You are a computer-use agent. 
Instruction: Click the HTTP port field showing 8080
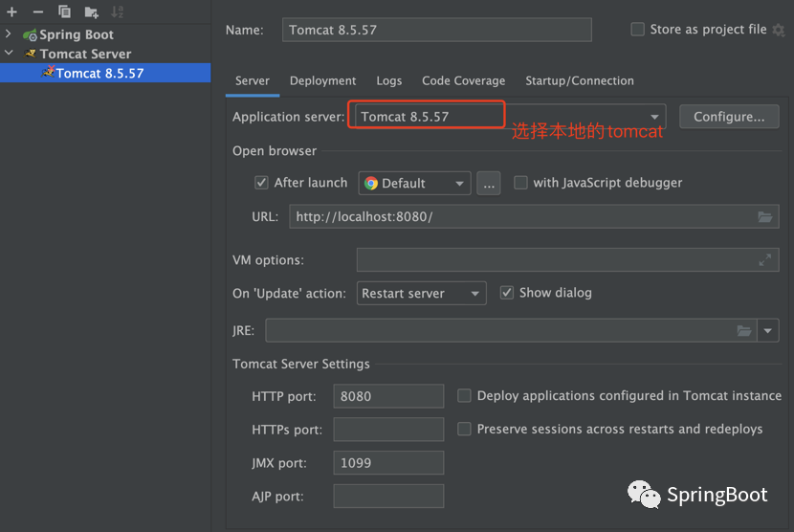click(388, 396)
